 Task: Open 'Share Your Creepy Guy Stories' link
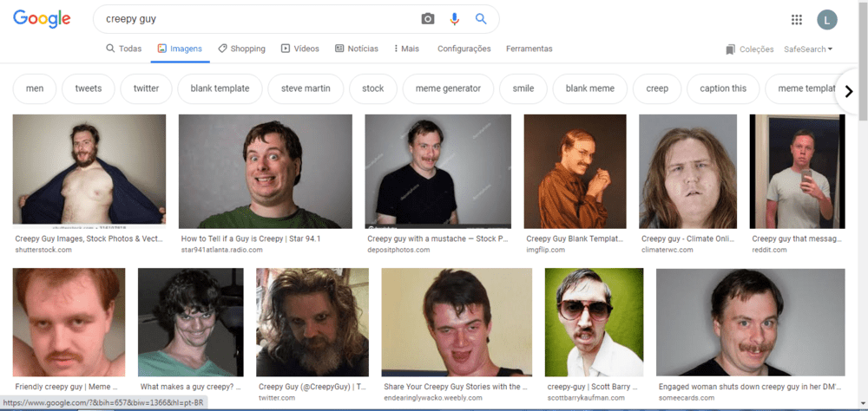[456, 387]
